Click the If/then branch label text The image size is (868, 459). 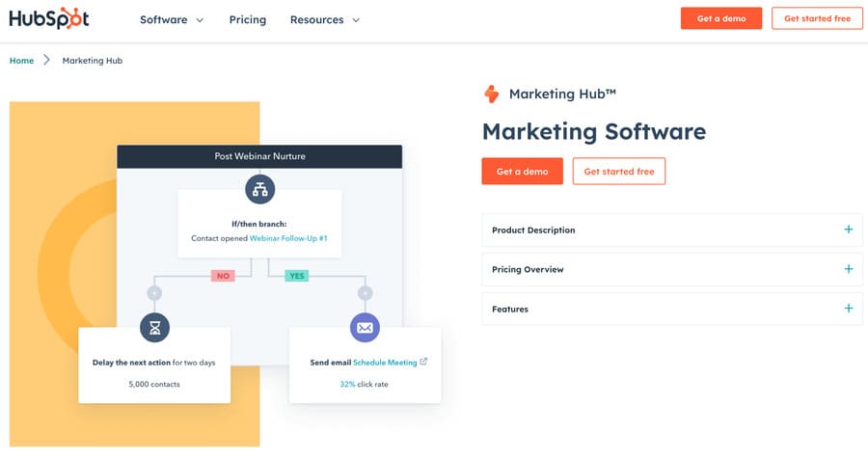(x=259, y=224)
